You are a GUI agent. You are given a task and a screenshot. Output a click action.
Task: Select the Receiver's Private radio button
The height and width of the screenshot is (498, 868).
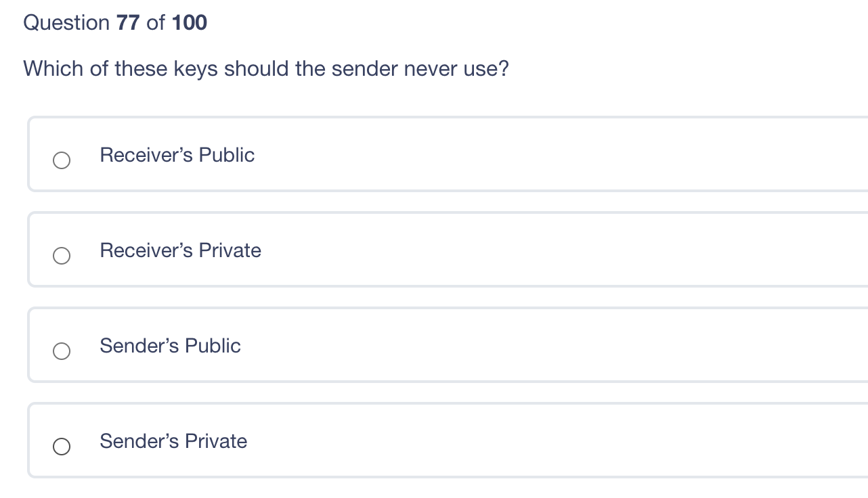click(x=62, y=256)
